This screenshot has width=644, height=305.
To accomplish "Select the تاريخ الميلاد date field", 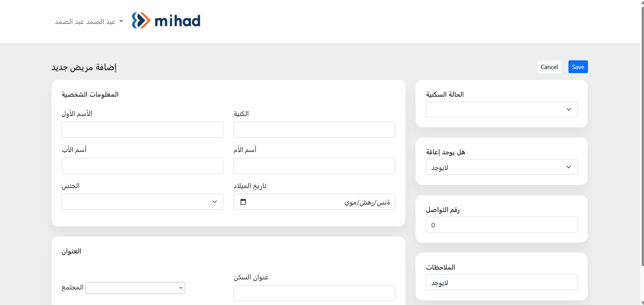I will pyautogui.click(x=314, y=202).
